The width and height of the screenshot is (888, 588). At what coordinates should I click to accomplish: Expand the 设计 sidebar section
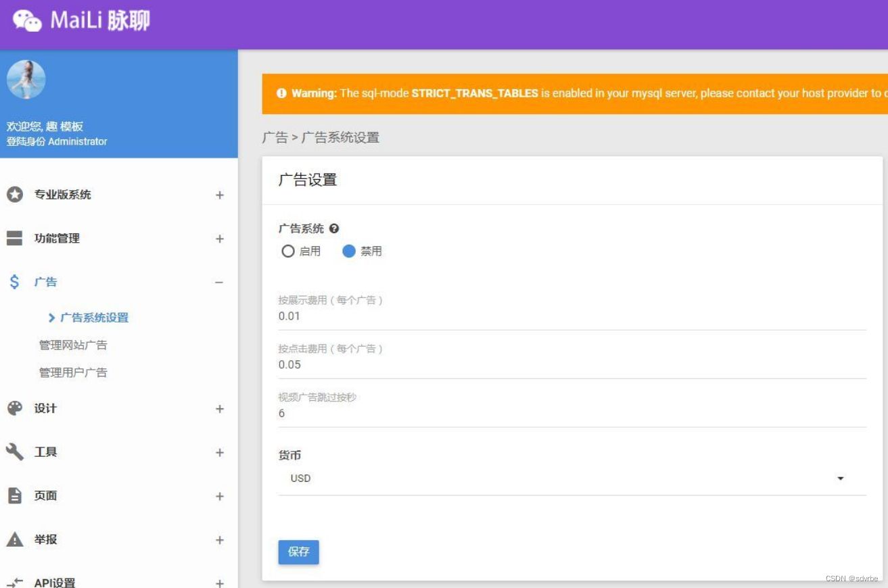click(218, 408)
